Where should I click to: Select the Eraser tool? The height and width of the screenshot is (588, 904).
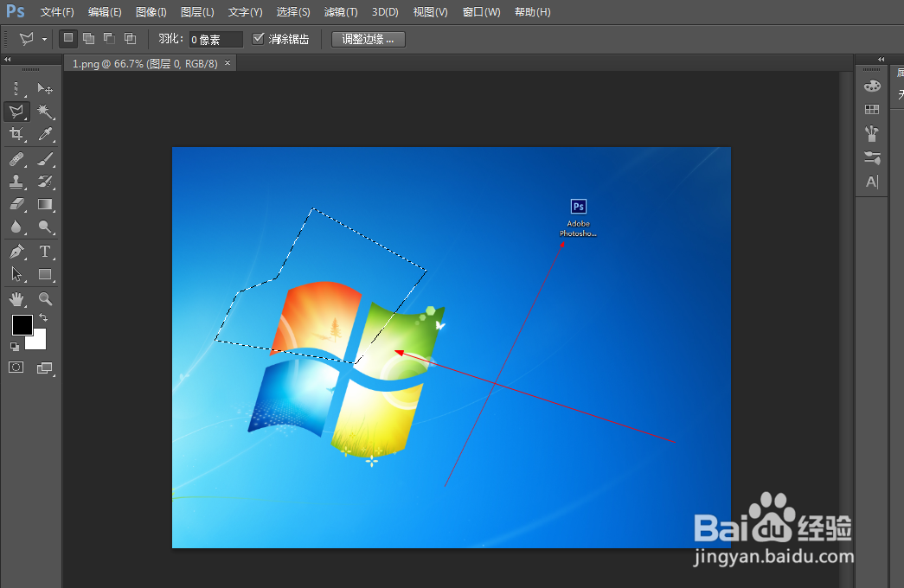tap(16, 204)
